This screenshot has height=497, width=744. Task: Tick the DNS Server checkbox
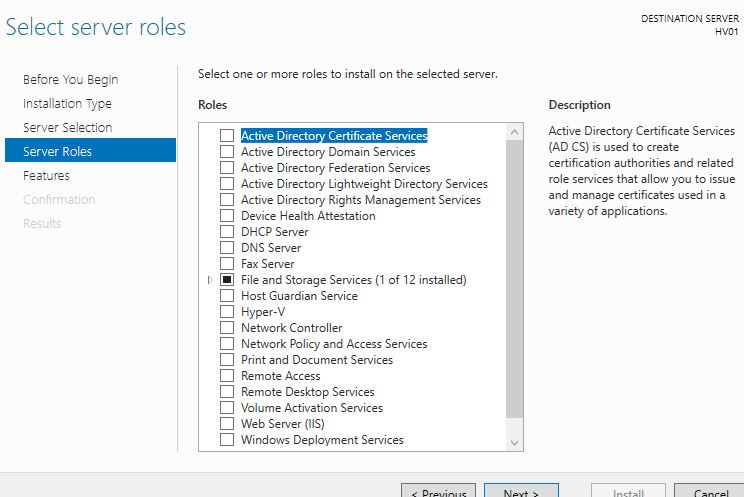(x=227, y=248)
